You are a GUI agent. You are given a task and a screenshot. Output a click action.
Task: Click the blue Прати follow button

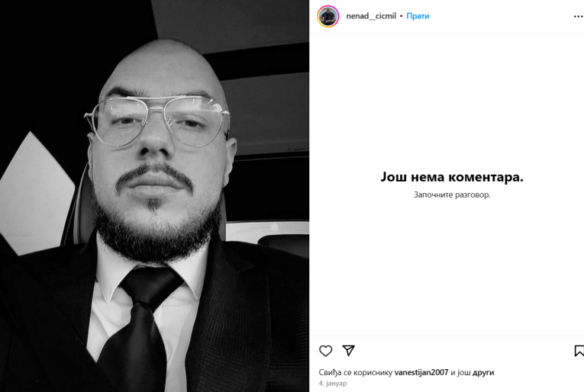click(418, 16)
